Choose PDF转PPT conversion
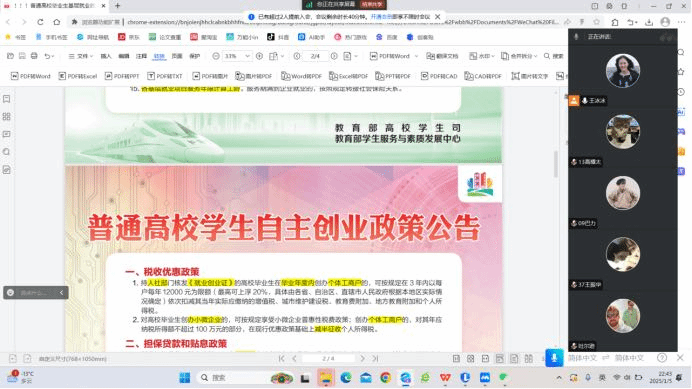The height and width of the screenshot is (389, 692). pyautogui.click(x=122, y=76)
